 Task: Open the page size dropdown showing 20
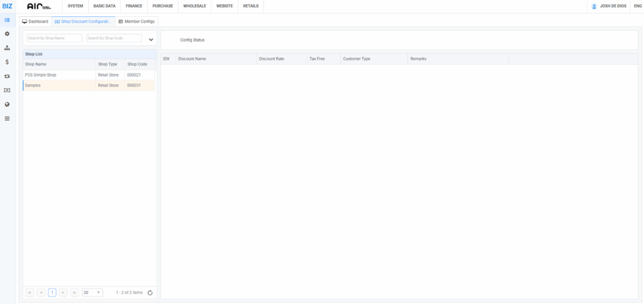tap(92, 293)
